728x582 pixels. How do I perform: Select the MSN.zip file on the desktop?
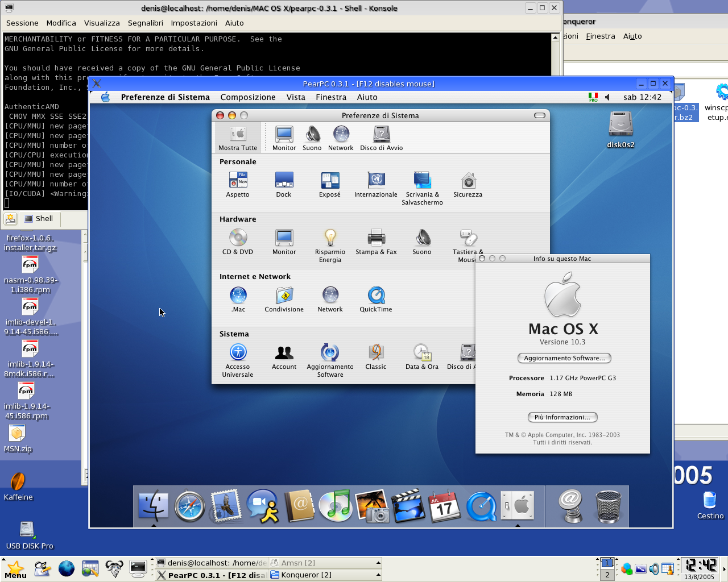(18, 439)
